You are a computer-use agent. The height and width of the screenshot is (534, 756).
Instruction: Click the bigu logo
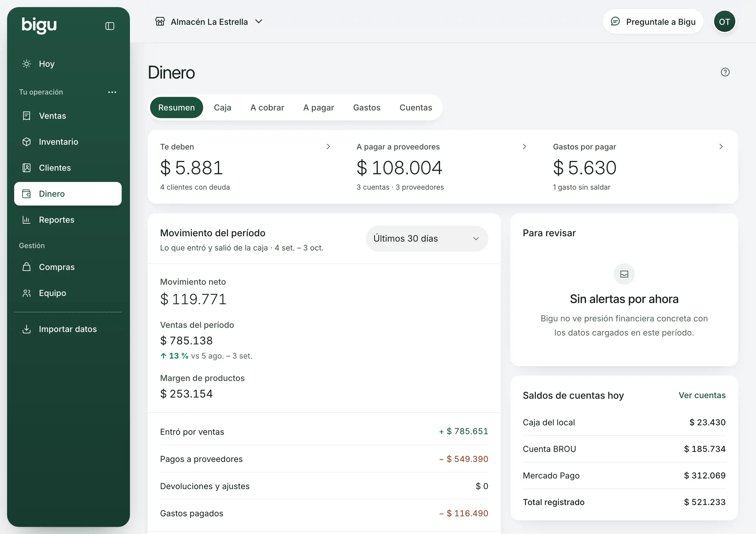(x=39, y=25)
